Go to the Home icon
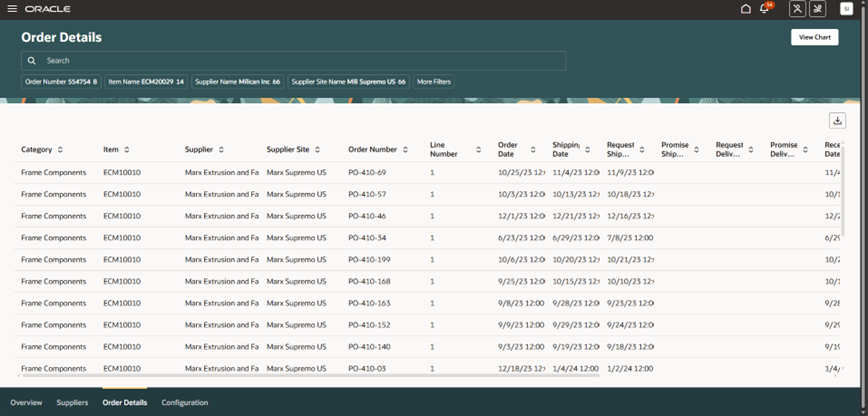Screen dimensions: 868x416 pos(746,9)
